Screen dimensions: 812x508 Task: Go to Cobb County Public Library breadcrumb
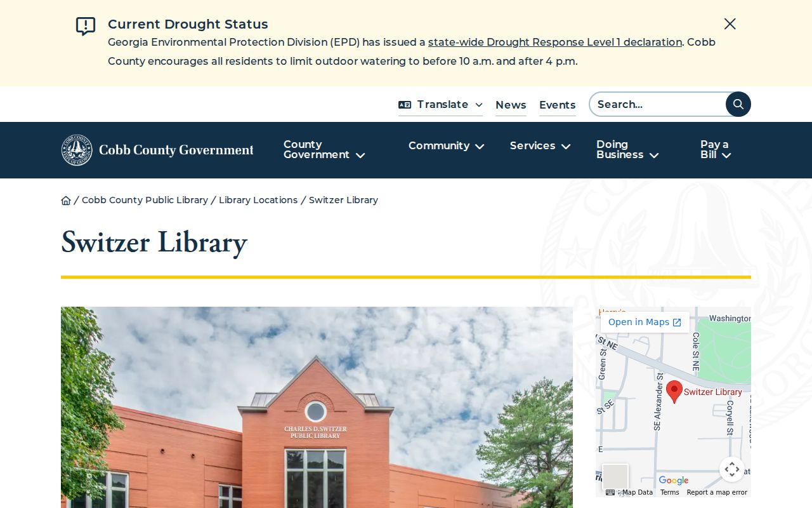point(145,200)
